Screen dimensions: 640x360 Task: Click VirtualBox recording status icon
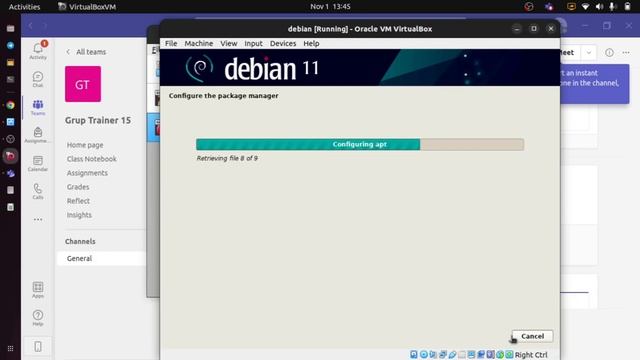click(x=481, y=354)
